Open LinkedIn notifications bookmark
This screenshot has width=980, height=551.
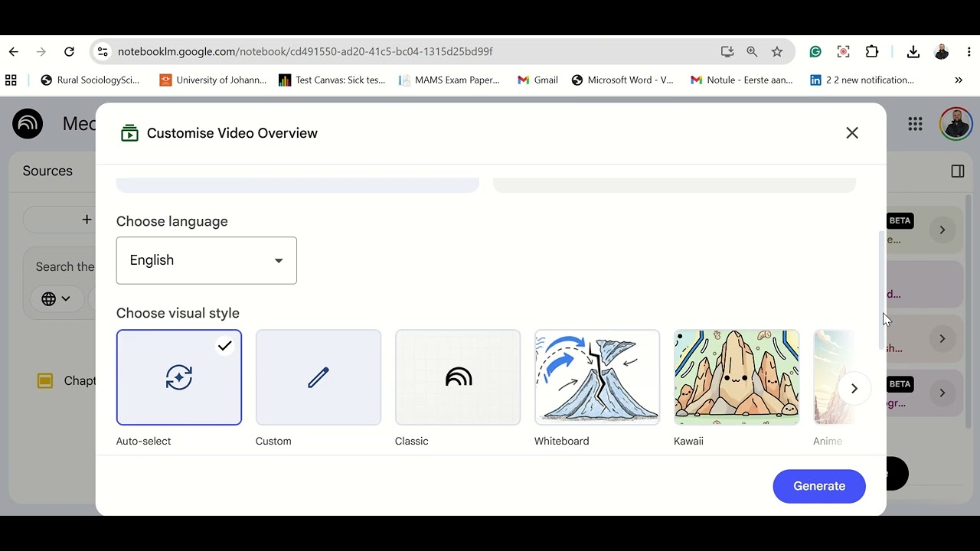click(x=862, y=80)
